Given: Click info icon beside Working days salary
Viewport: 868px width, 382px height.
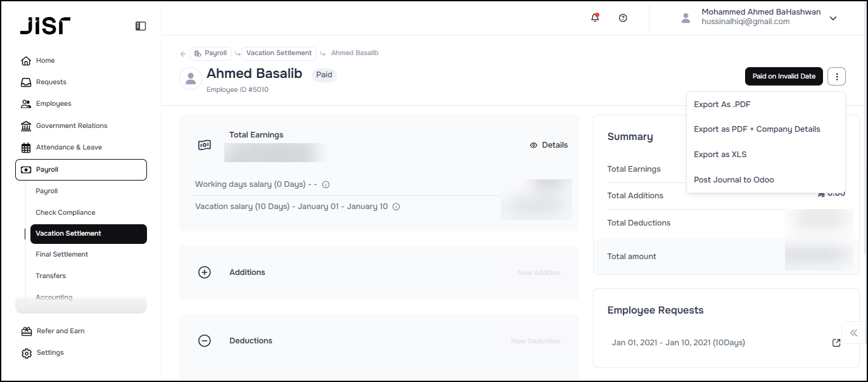Looking at the screenshot, I should coord(326,185).
